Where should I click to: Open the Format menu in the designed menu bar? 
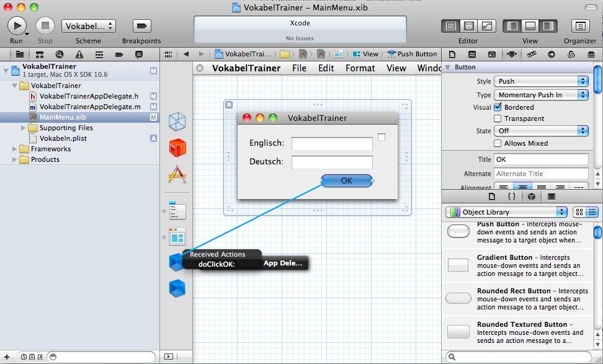coord(360,68)
